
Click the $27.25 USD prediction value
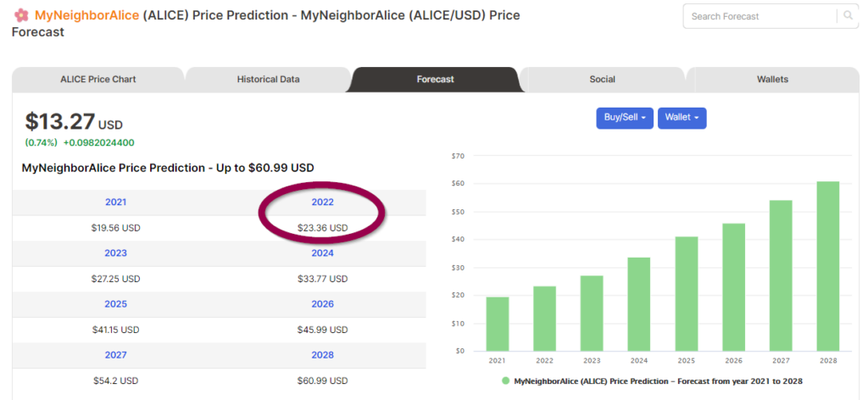(x=115, y=279)
